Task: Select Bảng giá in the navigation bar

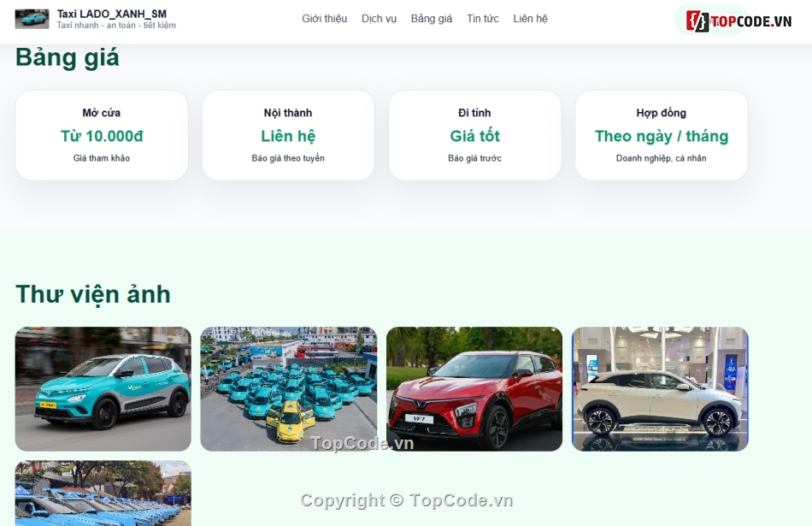Action: (432, 19)
